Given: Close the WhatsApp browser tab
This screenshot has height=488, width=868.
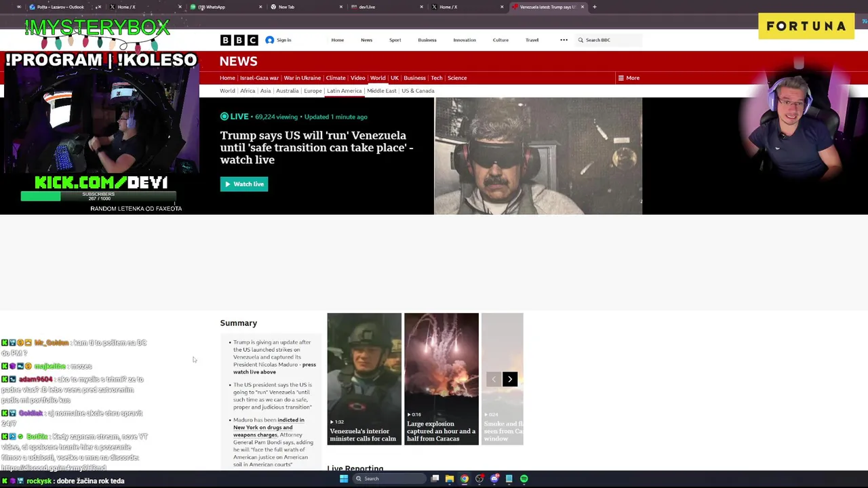Looking at the screenshot, I should click(260, 7).
